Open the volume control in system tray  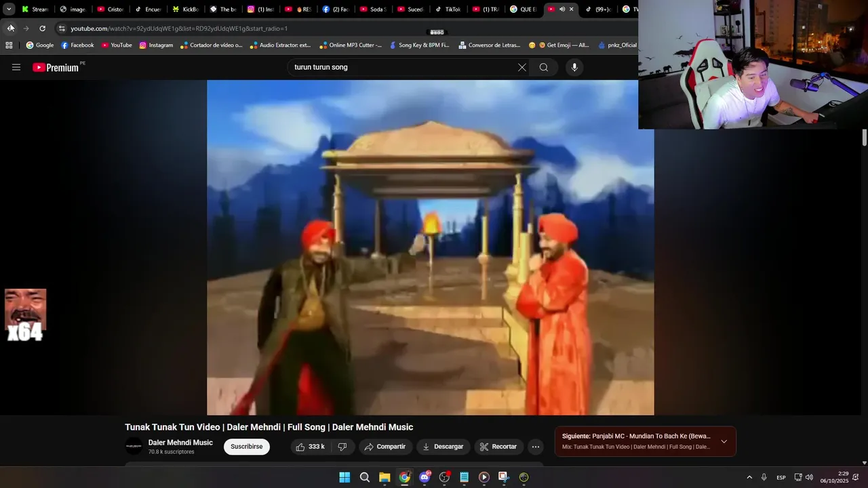tap(809, 477)
